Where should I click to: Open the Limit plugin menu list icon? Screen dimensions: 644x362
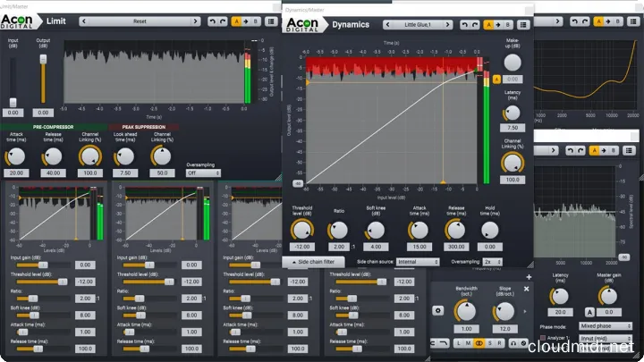269,21
